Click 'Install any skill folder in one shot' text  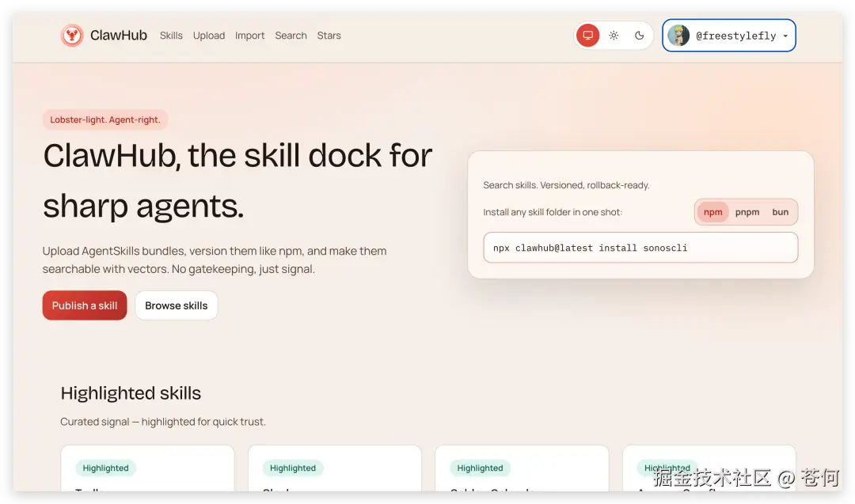coord(553,212)
